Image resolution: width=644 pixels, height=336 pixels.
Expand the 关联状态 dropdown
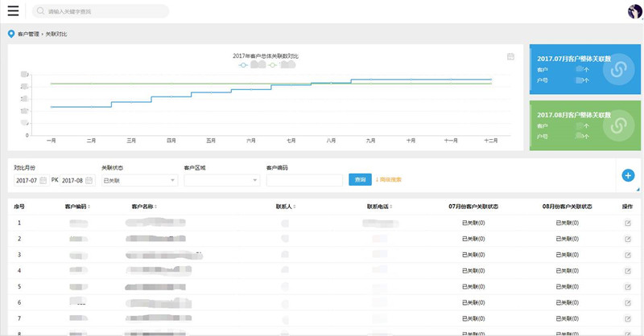coord(138,180)
